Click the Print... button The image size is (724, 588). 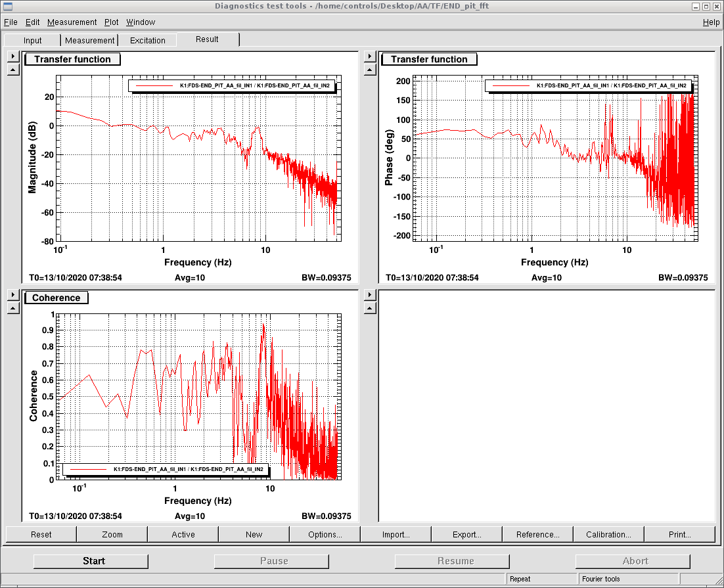(x=680, y=534)
